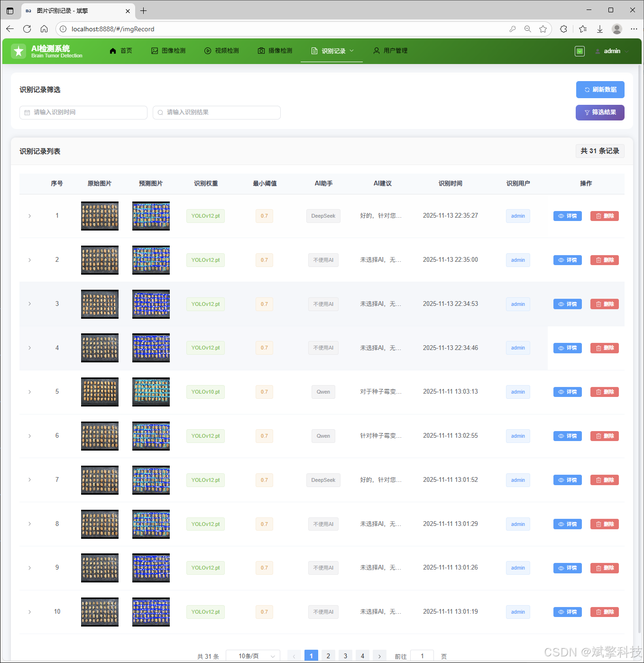The height and width of the screenshot is (663, 644).
Task: Click the 筛选结果 button
Action: (x=600, y=112)
